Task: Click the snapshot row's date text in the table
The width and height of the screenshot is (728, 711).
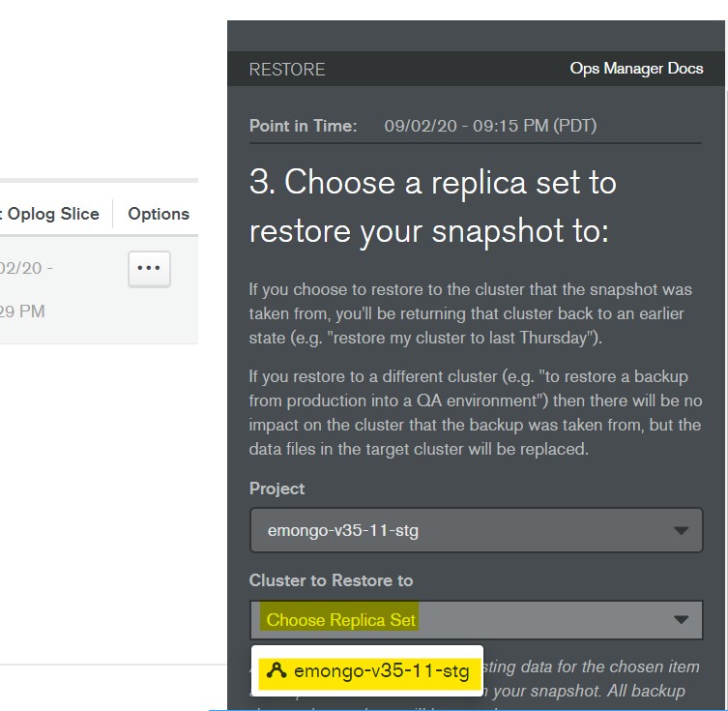Action: point(26,268)
